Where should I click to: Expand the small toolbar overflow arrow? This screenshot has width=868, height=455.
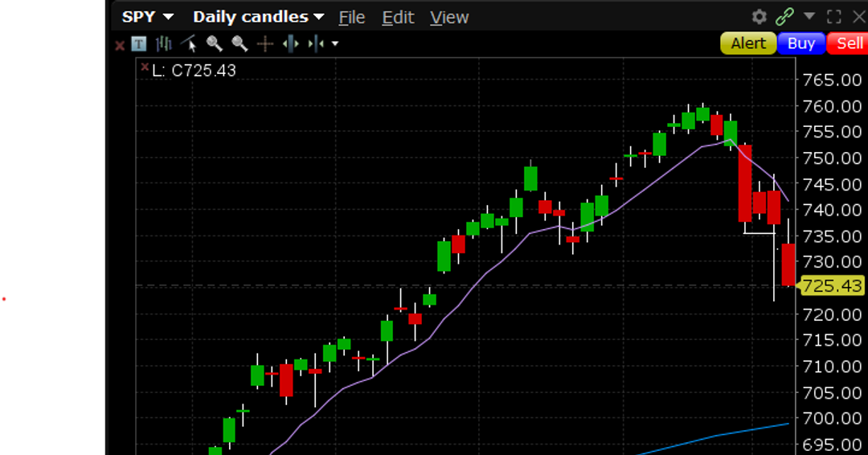click(335, 43)
